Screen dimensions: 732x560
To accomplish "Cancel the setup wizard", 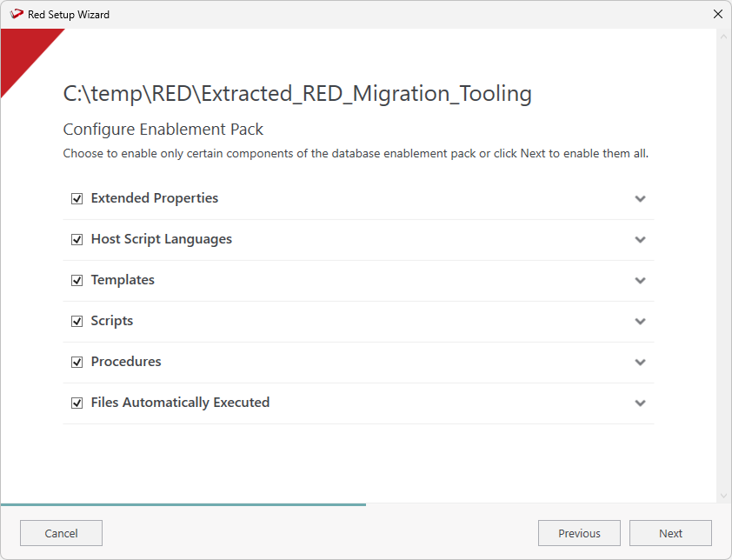I will click(x=61, y=533).
